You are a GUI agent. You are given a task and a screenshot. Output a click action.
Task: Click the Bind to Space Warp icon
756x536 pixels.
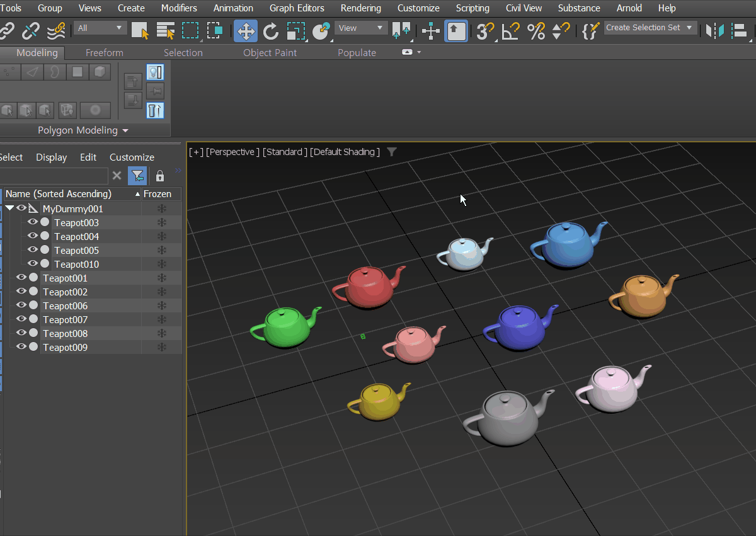coord(56,31)
